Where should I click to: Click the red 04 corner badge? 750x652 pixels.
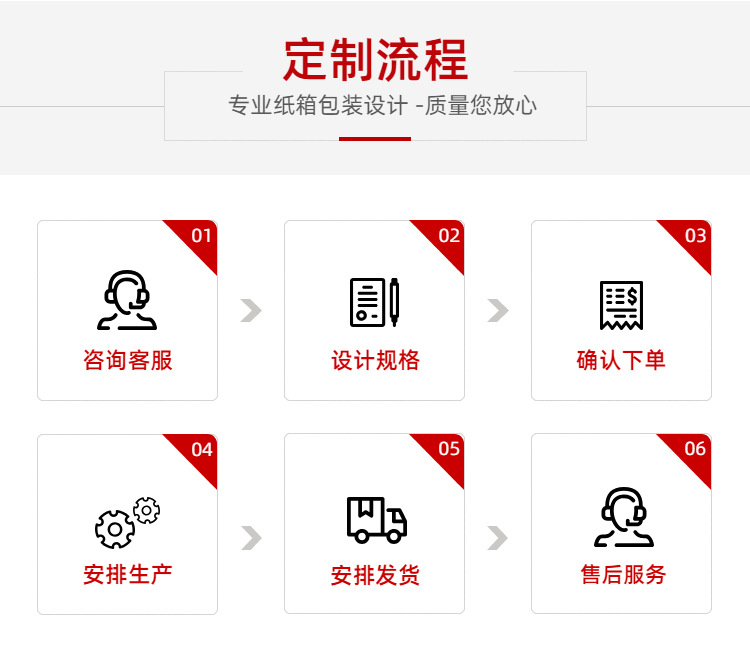(198, 453)
